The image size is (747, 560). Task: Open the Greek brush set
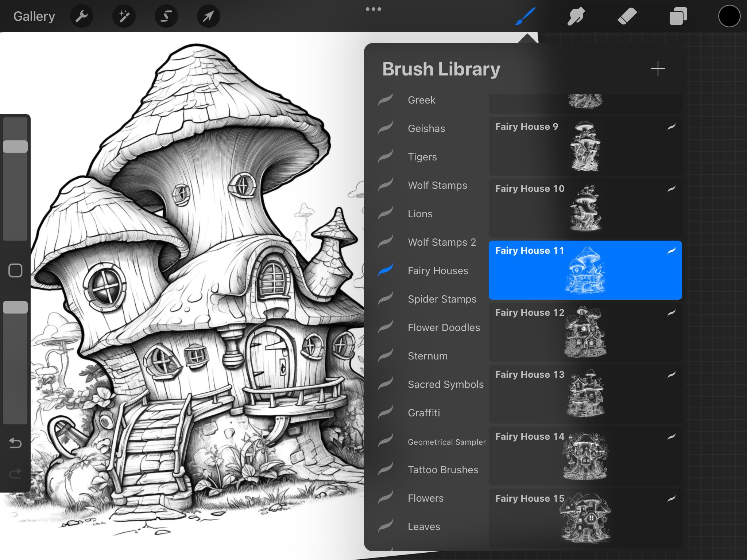(422, 100)
